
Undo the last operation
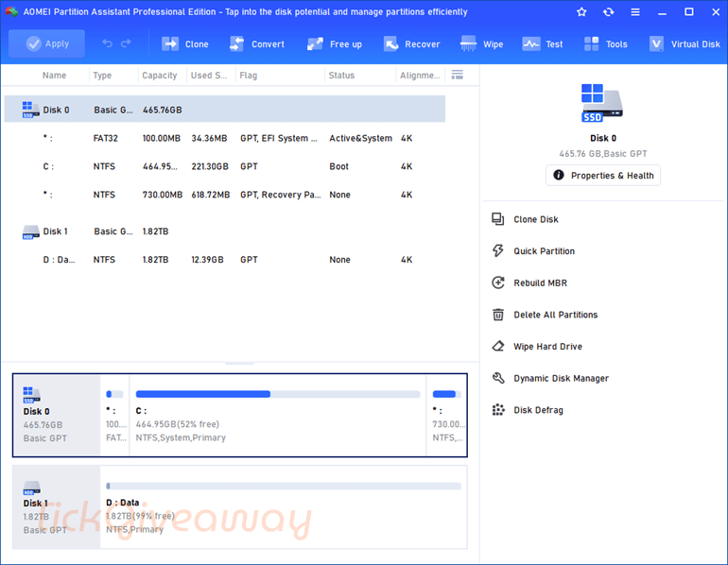click(x=107, y=43)
